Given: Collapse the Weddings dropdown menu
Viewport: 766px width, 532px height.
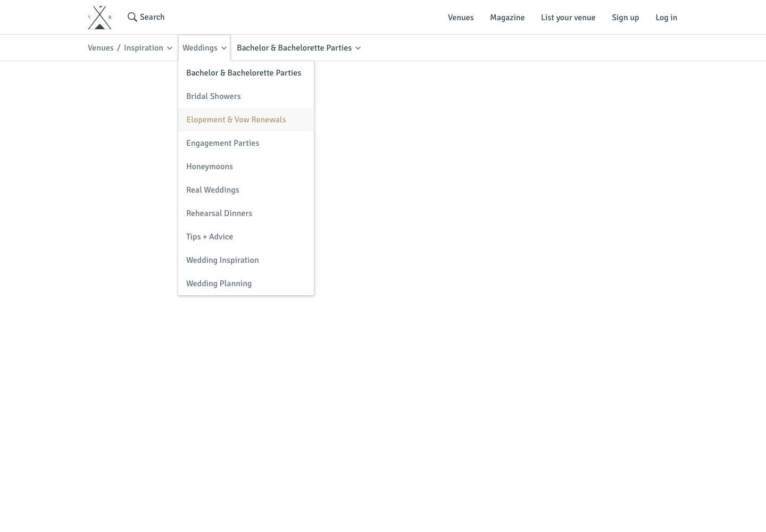Looking at the screenshot, I should tap(204, 48).
